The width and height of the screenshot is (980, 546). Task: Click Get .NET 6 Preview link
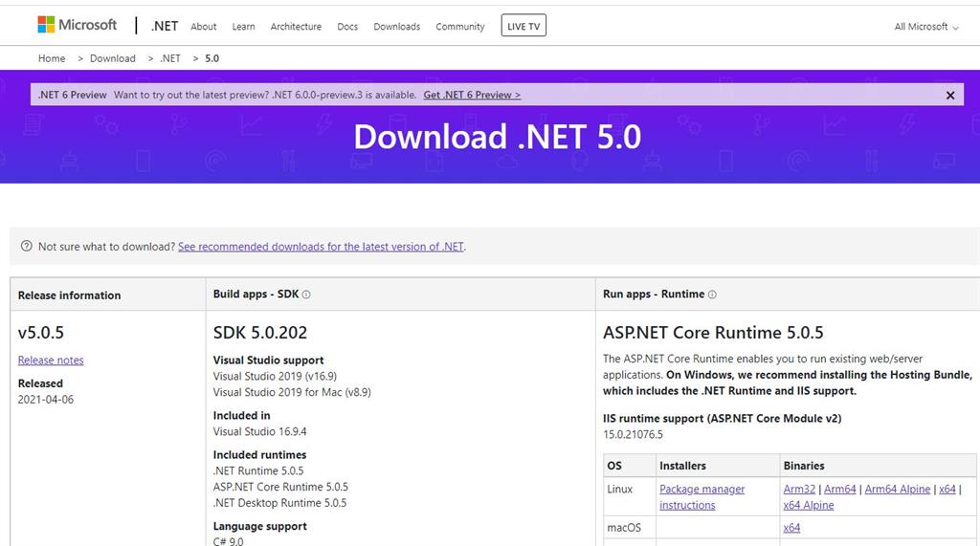click(x=472, y=95)
